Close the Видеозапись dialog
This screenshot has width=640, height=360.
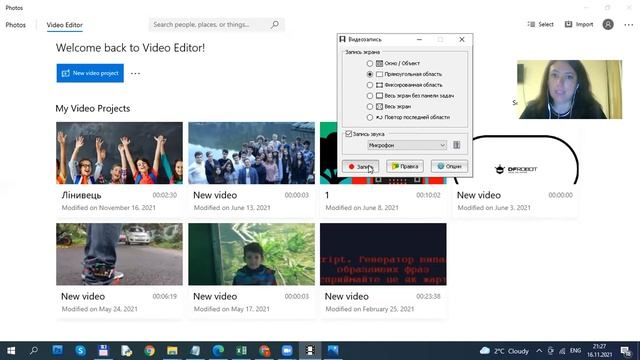click(x=462, y=40)
